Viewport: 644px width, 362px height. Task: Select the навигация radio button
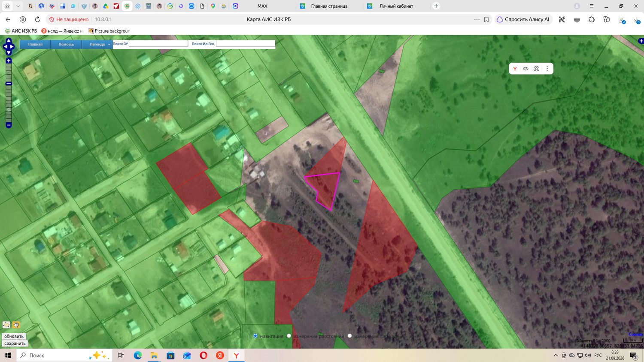click(x=255, y=336)
